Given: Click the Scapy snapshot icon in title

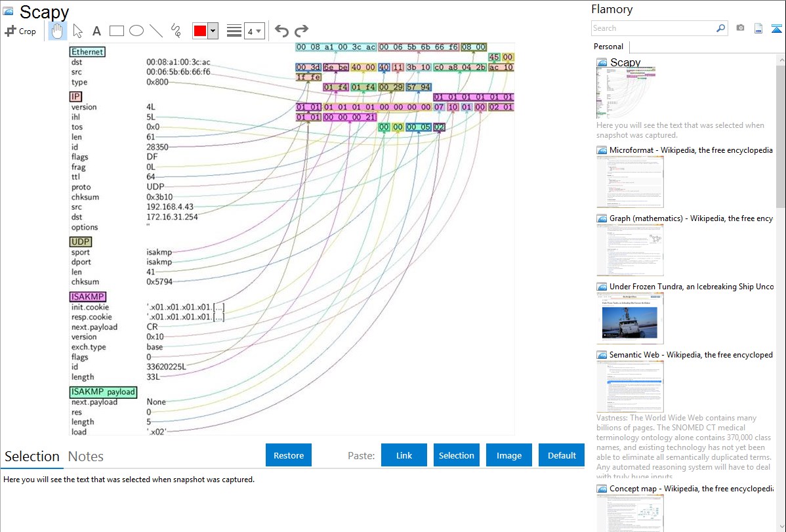Looking at the screenshot, I should [8, 10].
